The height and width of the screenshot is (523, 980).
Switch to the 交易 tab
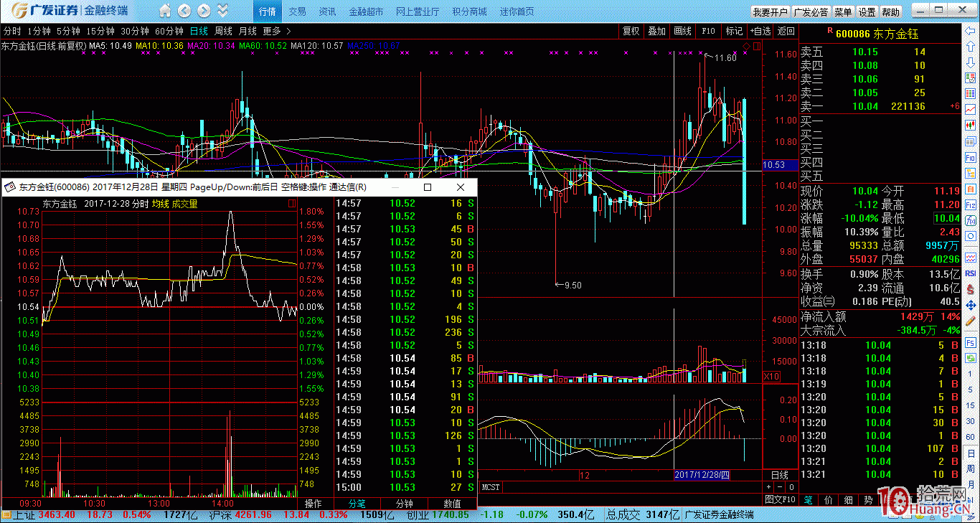297,11
